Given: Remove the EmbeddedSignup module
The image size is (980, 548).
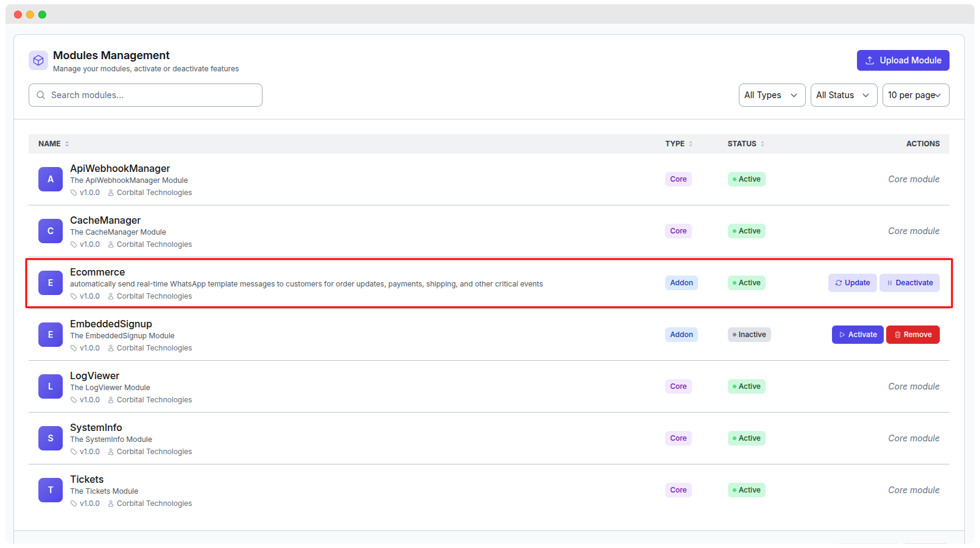Looking at the screenshot, I should coord(912,335).
